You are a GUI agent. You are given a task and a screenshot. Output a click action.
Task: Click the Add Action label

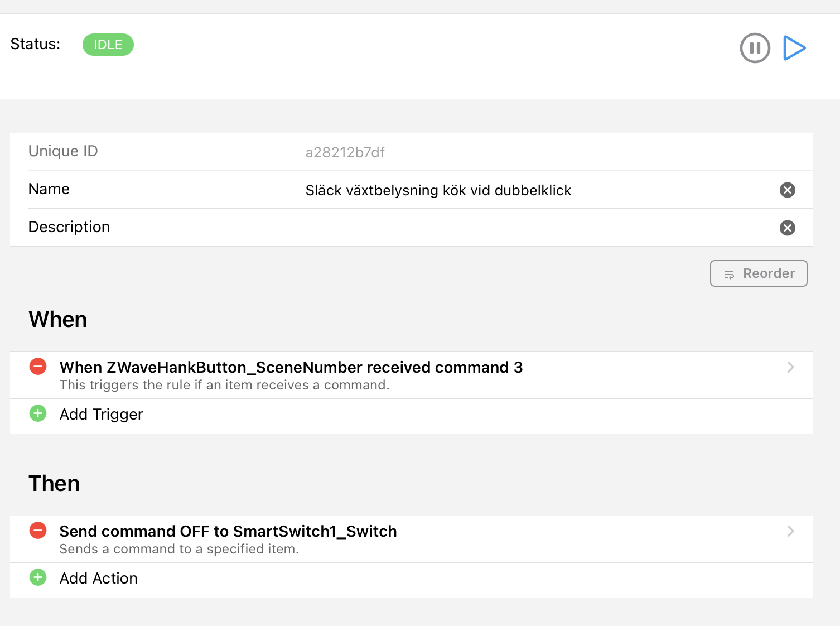[x=99, y=579]
